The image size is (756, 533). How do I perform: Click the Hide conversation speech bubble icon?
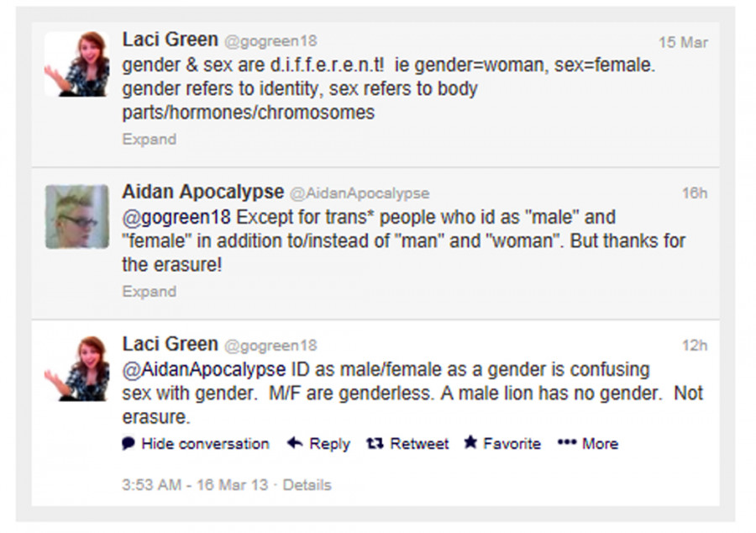pyautogui.click(x=129, y=443)
